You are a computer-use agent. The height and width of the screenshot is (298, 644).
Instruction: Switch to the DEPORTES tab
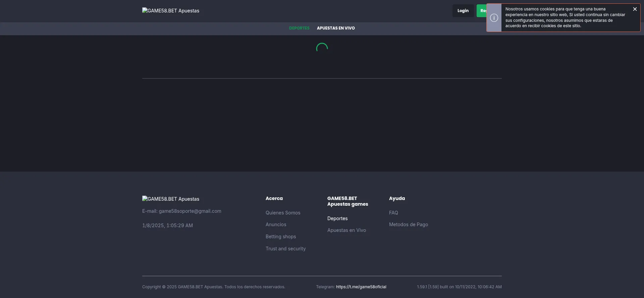pos(299,28)
